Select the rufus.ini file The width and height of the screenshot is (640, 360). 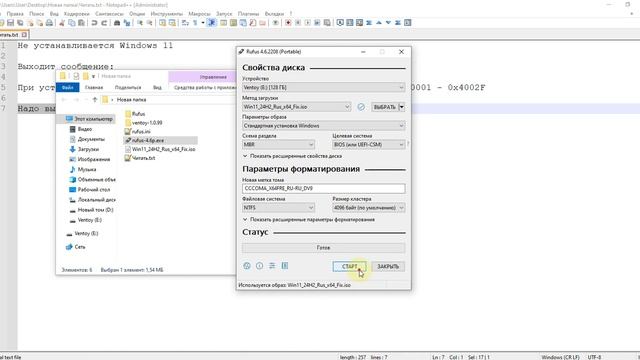pos(138,131)
